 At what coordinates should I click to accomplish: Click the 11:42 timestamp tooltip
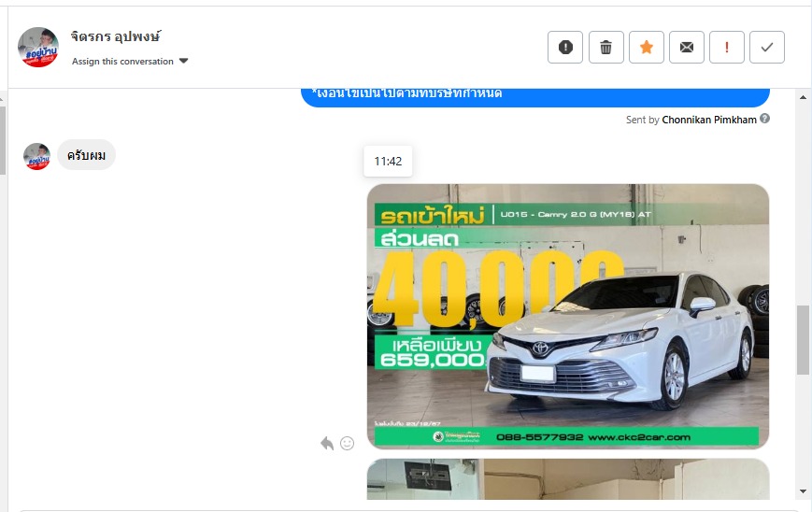point(388,162)
